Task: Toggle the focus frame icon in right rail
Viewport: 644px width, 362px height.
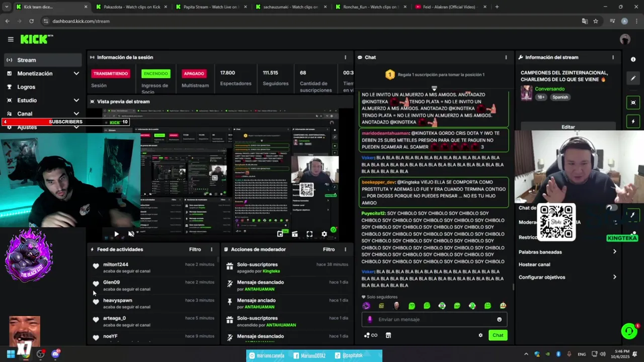Action: (633, 102)
